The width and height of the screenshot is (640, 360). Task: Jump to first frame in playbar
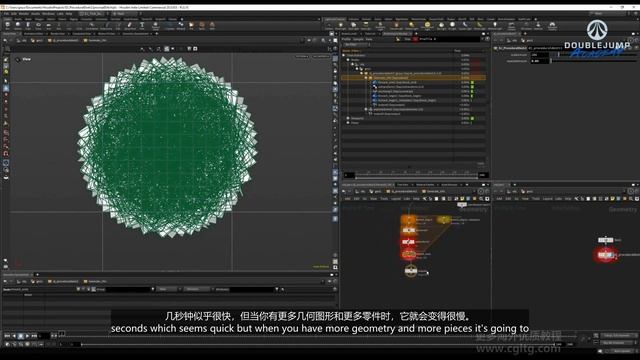coord(7,336)
